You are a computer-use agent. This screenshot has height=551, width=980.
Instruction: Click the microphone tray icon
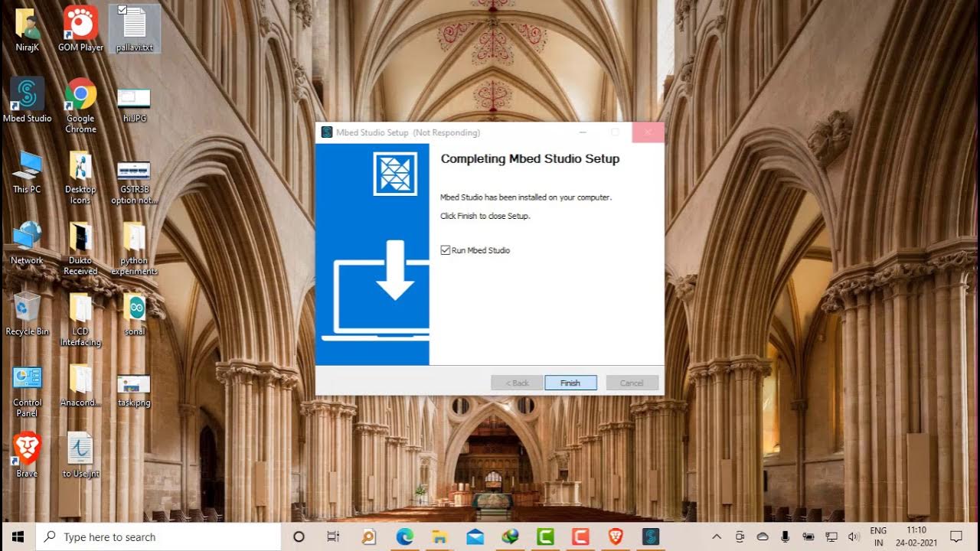[x=785, y=536]
